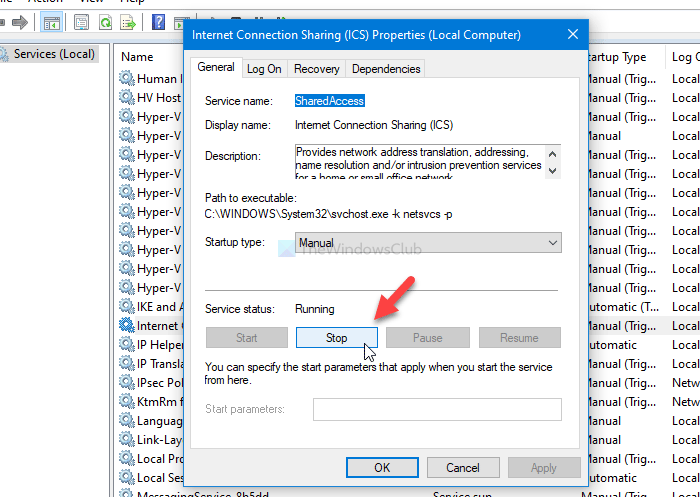700x497 pixels.
Task: Confirm the dialog with the OK button
Action: 382,467
